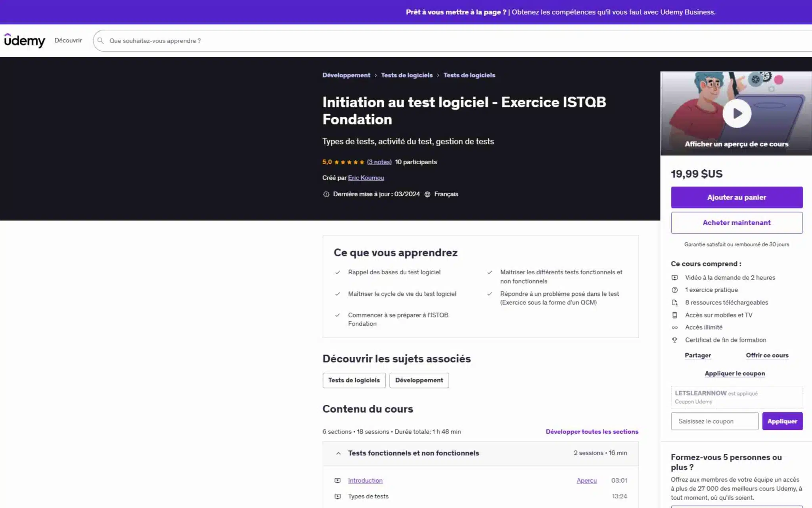Click course preview thumbnail image
This screenshot has width=812, height=508.
(x=736, y=114)
